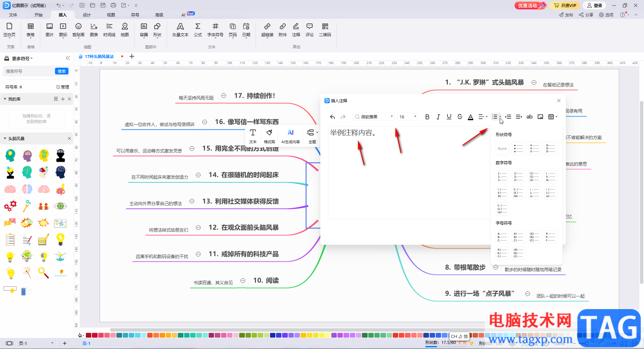Screen dimensions: 644x349
Task: Insert vector text 矢量文本
Action: (180, 30)
